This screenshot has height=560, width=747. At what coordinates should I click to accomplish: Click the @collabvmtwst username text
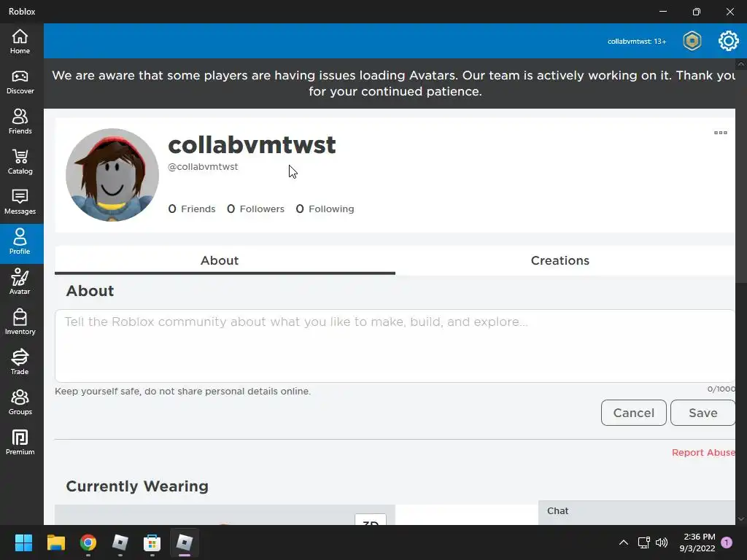coord(203,167)
